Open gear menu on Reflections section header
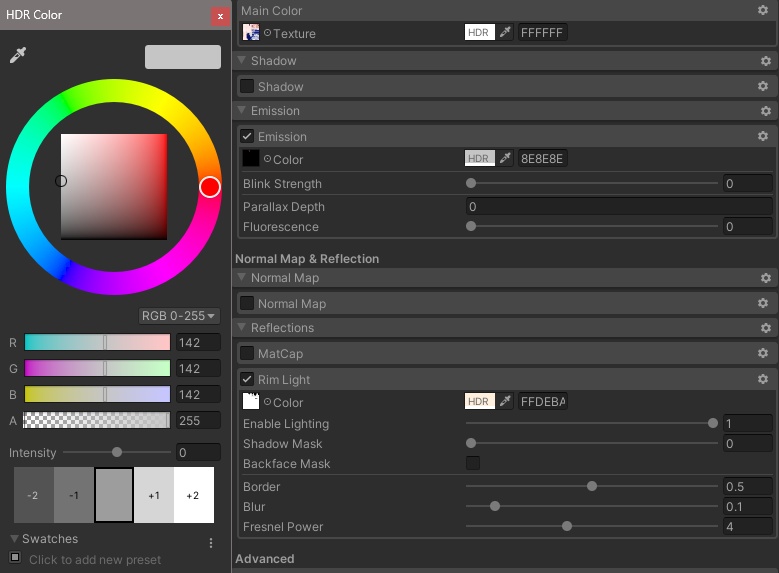This screenshot has width=779, height=573. click(766, 328)
